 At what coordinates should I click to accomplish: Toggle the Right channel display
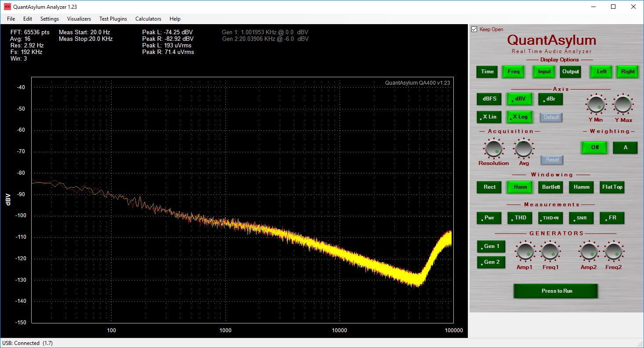pyautogui.click(x=628, y=72)
